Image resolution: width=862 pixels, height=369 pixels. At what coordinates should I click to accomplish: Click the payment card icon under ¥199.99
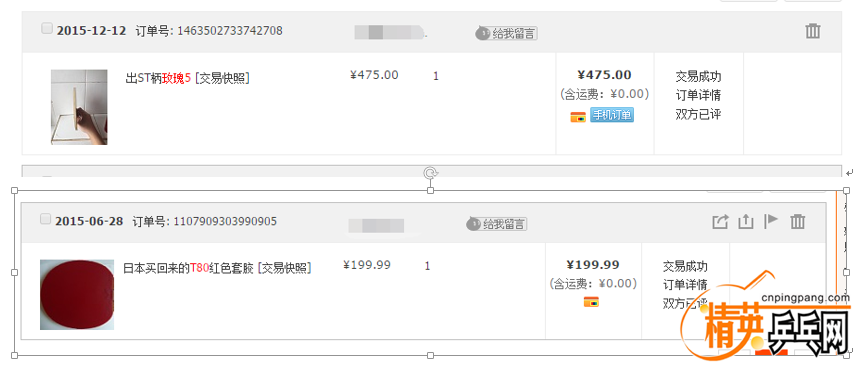(591, 302)
